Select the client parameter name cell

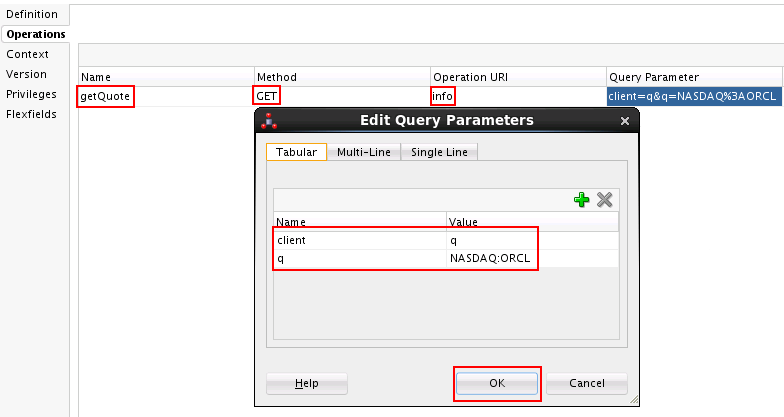pyautogui.click(x=360, y=240)
